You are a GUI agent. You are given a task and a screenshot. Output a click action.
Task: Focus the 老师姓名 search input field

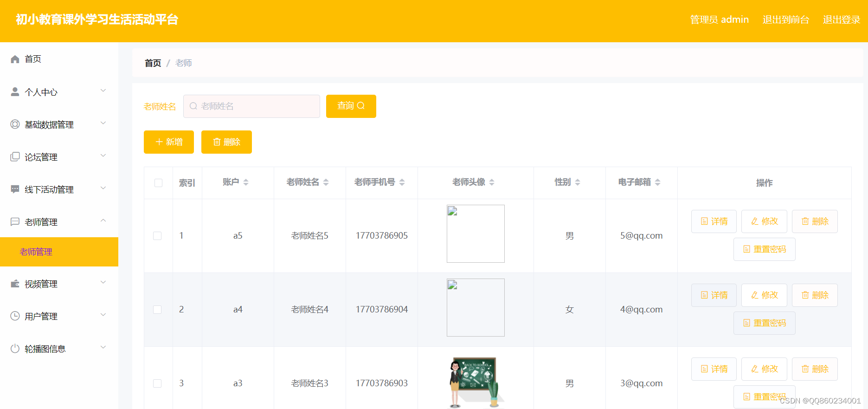251,106
